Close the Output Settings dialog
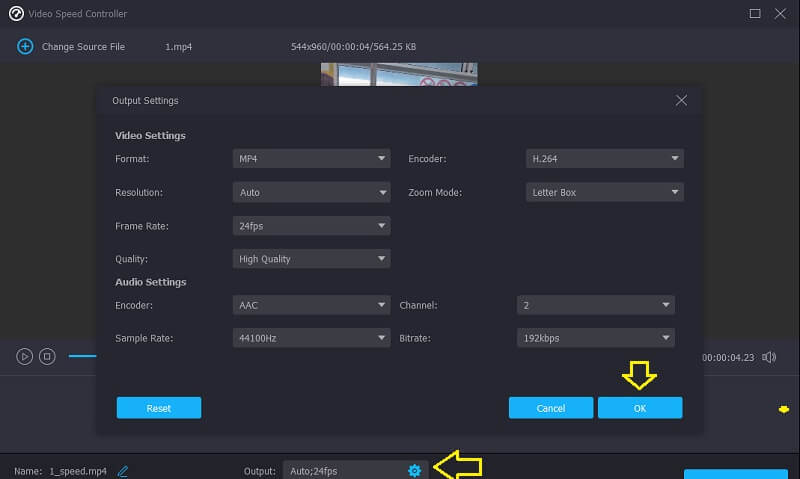Screen dimensions: 800x479 pos(681,100)
